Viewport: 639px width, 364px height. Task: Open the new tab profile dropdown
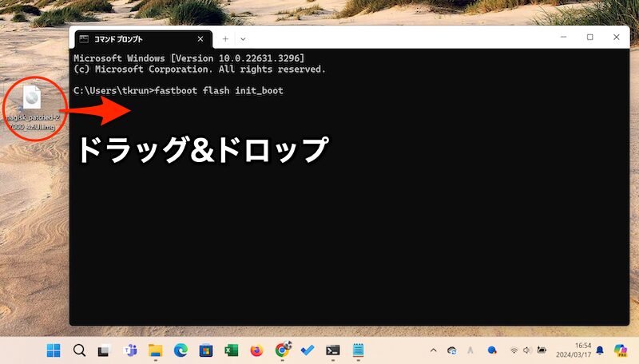click(x=243, y=38)
